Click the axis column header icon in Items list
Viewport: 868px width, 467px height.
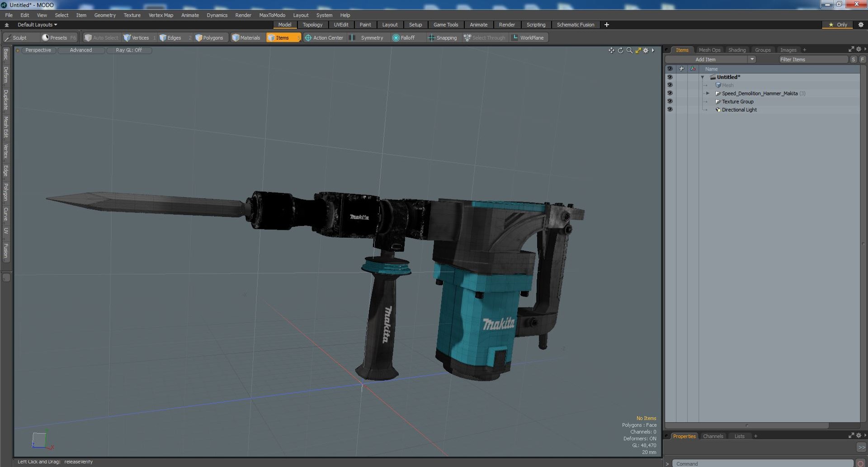tap(693, 69)
